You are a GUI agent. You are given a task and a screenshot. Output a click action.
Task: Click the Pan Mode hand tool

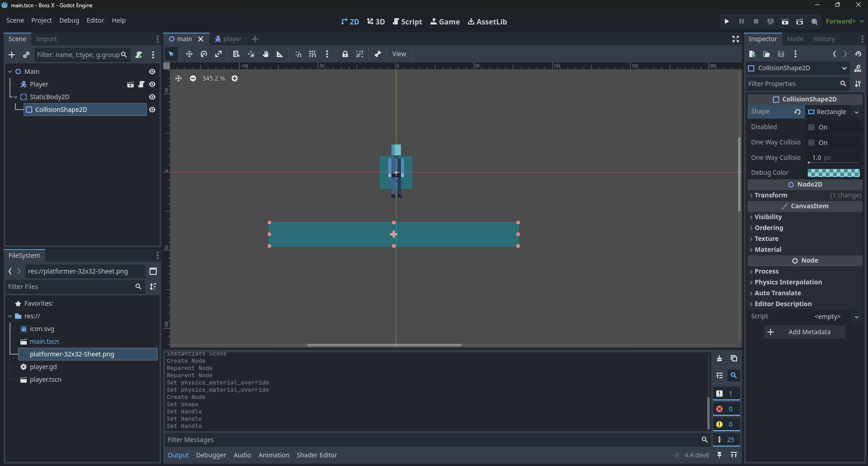click(265, 54)
